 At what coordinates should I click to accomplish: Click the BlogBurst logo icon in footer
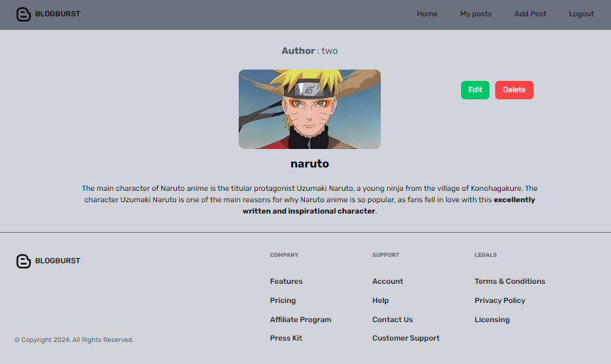coord(23,261)
